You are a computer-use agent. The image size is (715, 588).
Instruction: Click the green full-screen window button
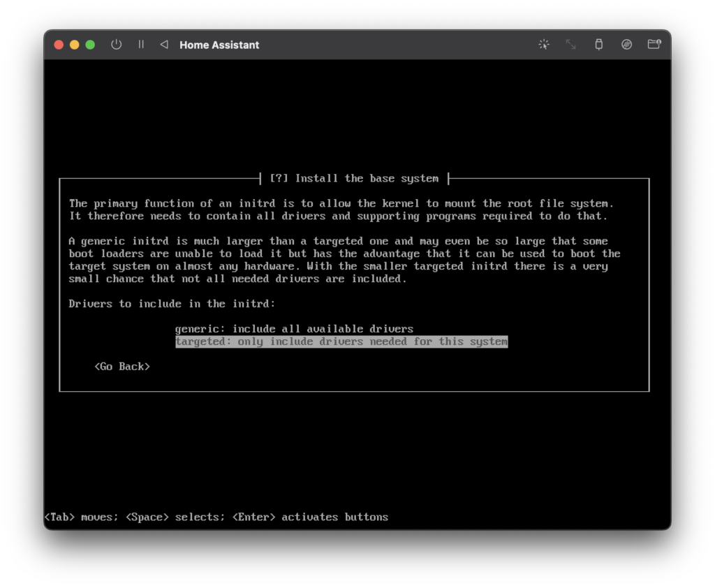click(x=90, y=45)
